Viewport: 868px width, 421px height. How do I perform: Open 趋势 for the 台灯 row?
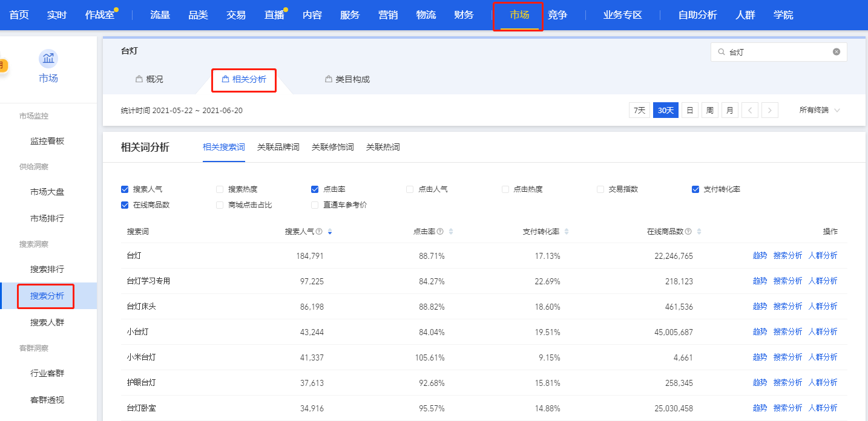point(760,256)
